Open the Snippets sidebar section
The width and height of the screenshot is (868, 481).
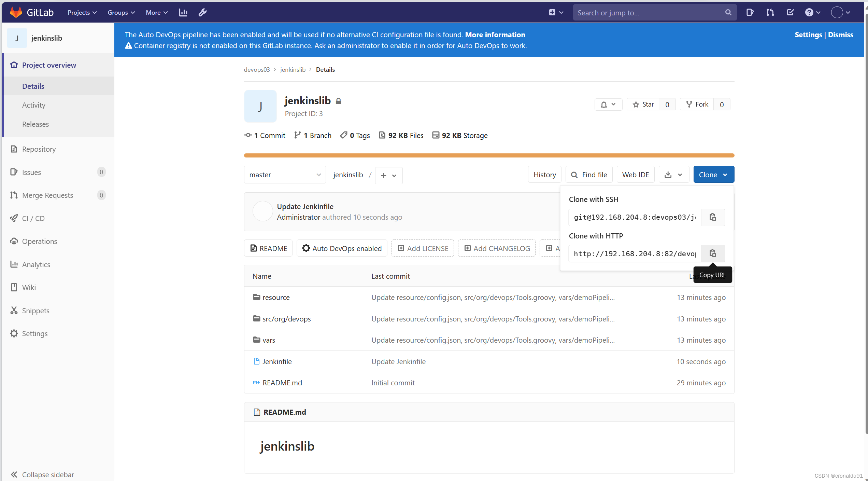click(x=58, y=311)
